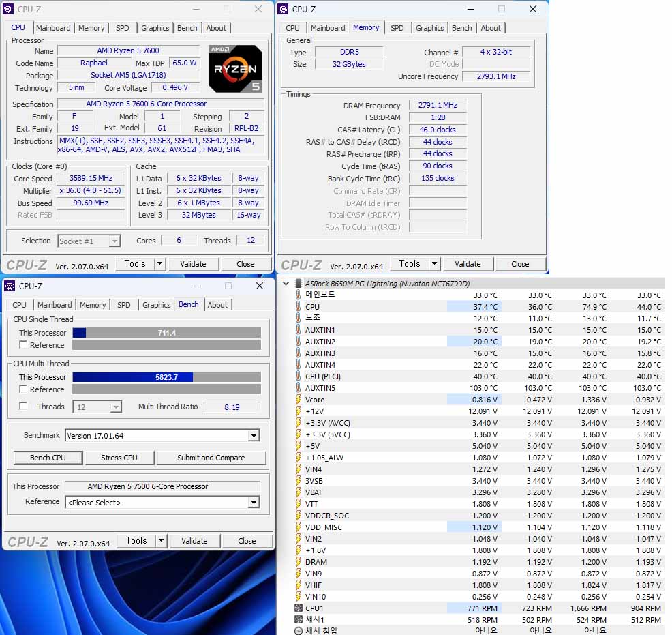Open Memory tab in Bench window
This screenshot has height=635, width=672.
point(93,305)
